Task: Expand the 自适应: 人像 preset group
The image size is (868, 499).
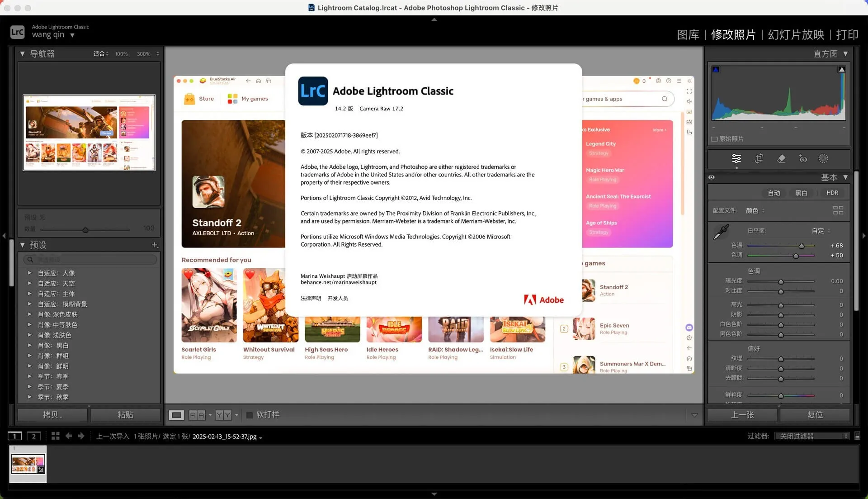Action: [x=29, y=273]
